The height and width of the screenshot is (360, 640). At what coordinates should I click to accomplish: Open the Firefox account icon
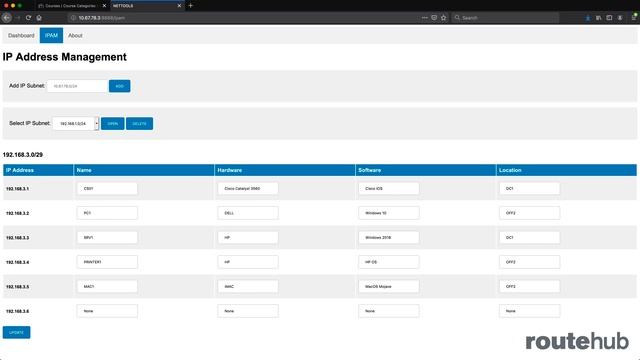[620, 18]
